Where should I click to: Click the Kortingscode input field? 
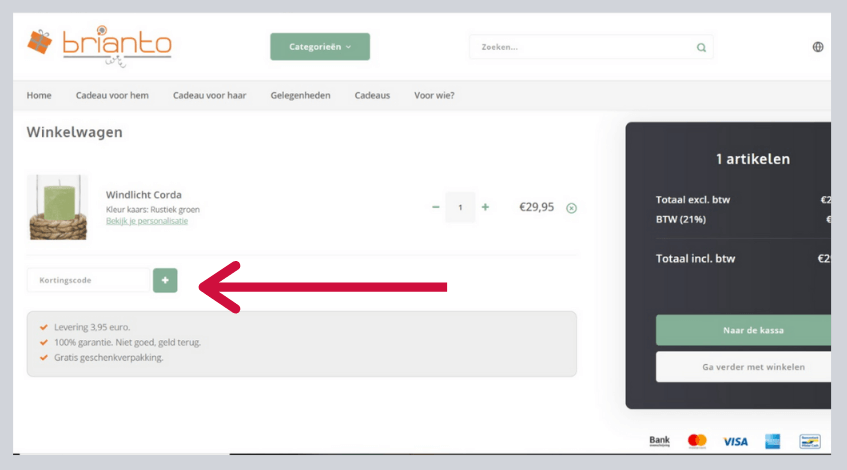88,280
